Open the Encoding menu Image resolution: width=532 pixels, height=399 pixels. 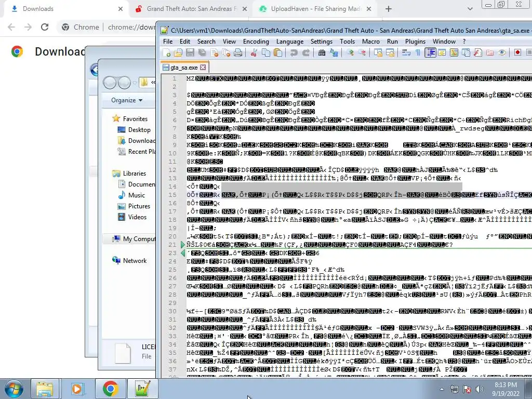(x=256, y=42)
